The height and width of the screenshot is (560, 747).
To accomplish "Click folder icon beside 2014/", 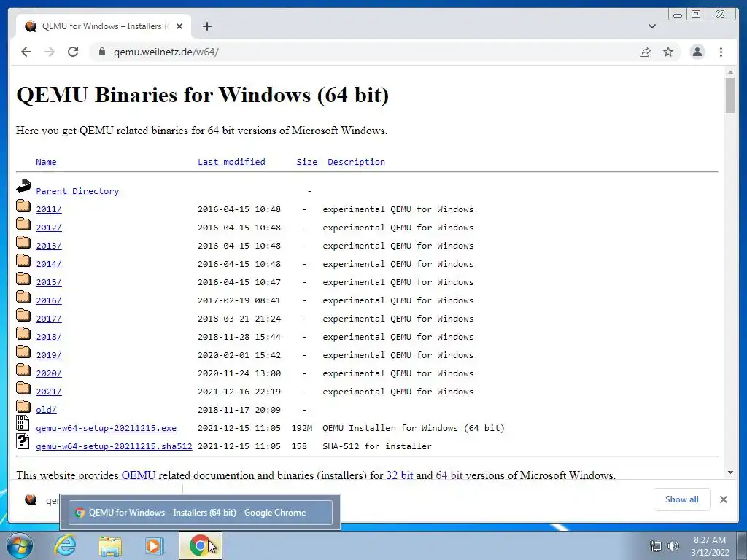I will pyautogui.click(x=23, y=260).
